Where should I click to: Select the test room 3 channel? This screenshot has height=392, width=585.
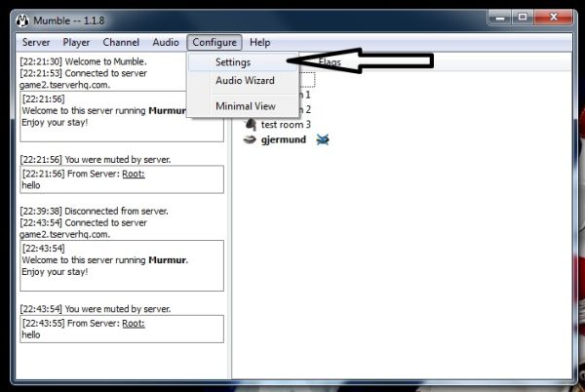[x=286, y=125]
